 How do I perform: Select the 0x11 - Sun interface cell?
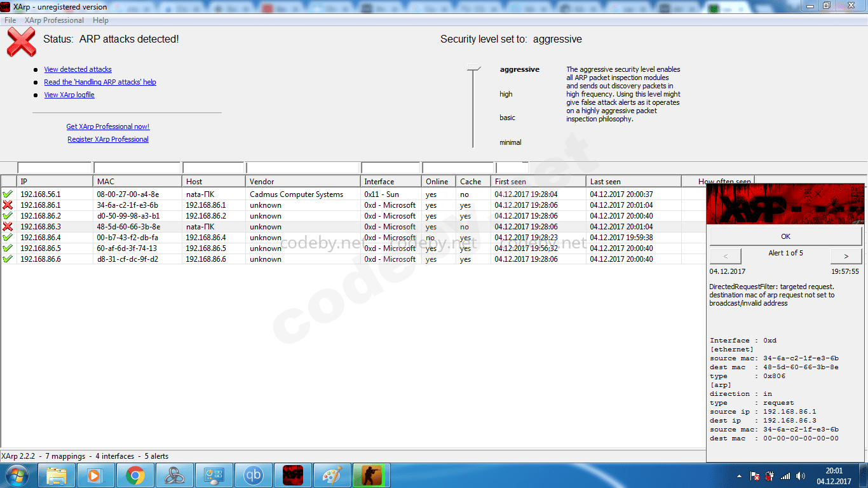[x=381, y=194]
